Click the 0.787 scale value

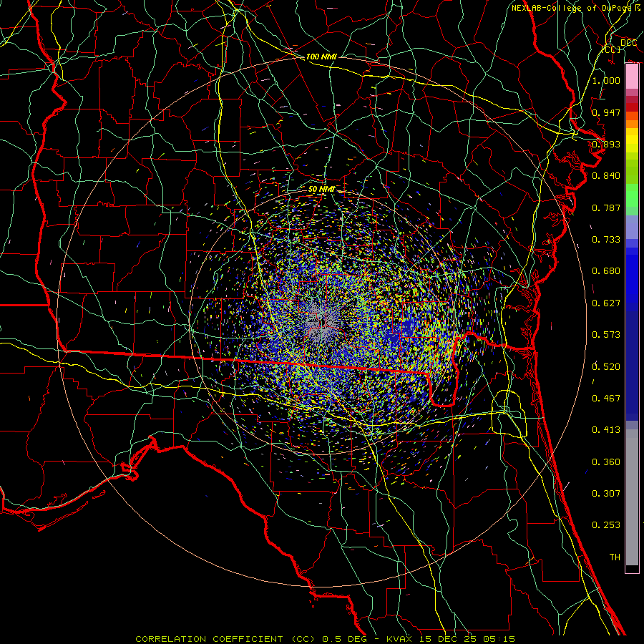click(606, 208)
